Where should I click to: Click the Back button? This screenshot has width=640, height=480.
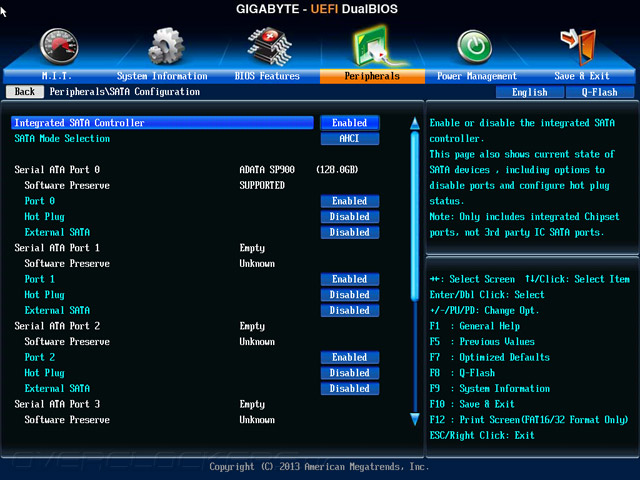pyautogui.click(x=25, y=91)
